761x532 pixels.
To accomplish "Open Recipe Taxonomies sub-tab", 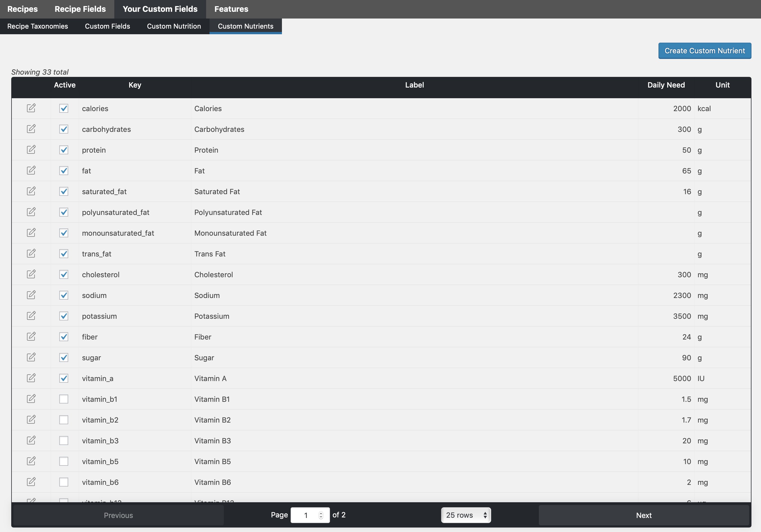I will click(x=37, y=26).
